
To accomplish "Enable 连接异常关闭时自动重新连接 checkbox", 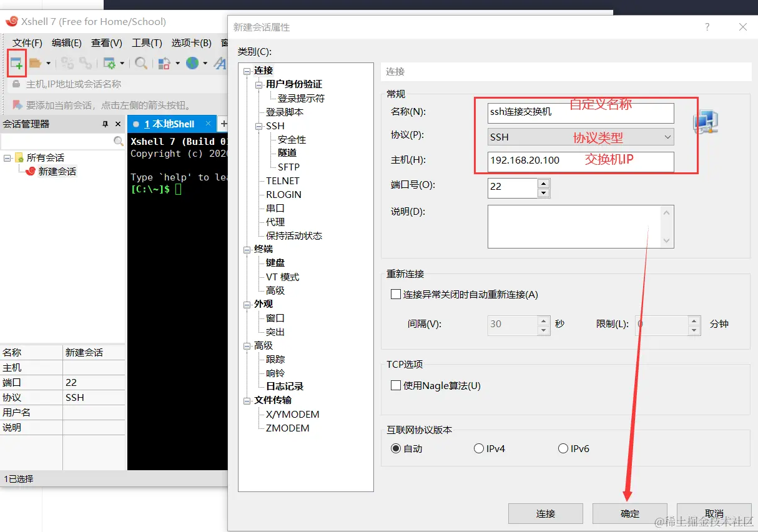I will [396, 294].
